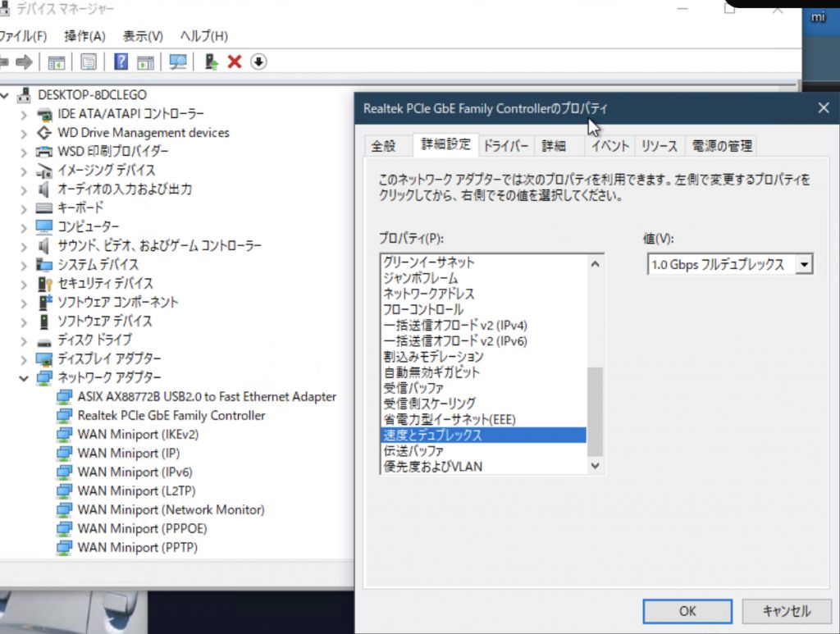The width and height of the screenshot is (840, 634).
Task: Switch to the 全般 tab
Action: point(384,146)
